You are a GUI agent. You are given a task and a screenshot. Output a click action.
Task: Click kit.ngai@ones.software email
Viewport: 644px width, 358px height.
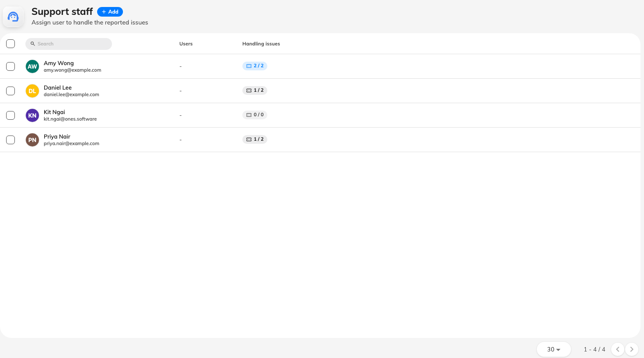70,119
